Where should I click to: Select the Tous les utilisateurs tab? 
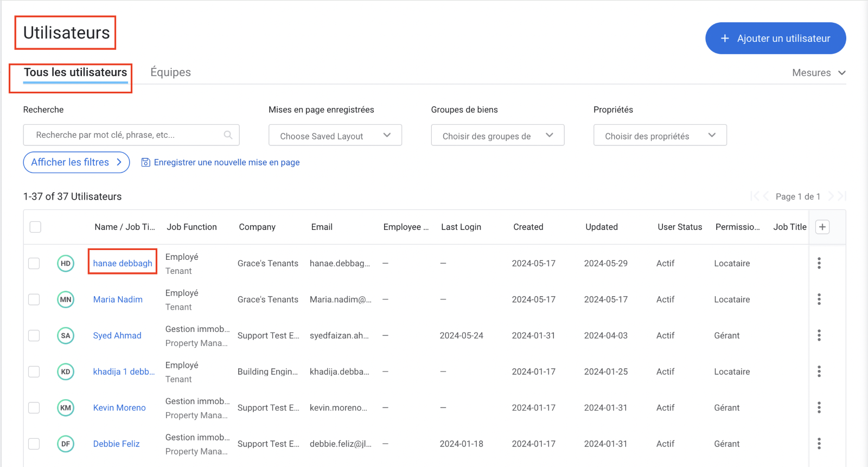coord(75,72)
